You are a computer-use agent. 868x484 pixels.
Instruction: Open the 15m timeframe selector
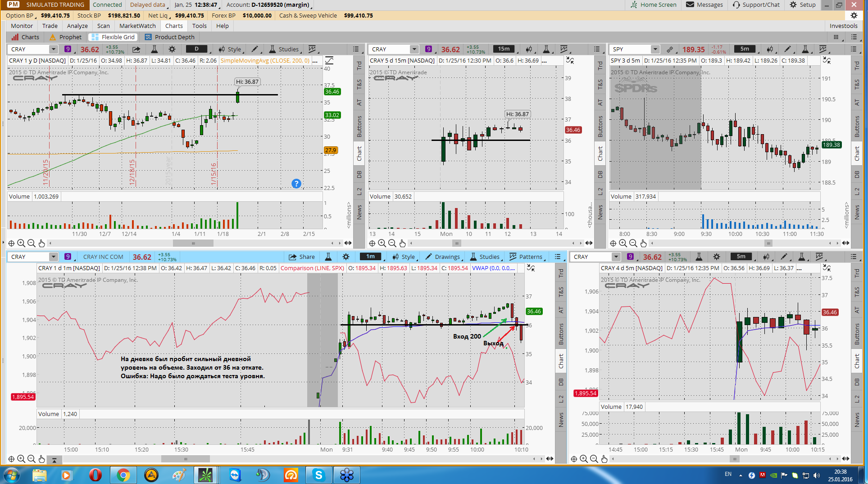(x=504, y=49)
